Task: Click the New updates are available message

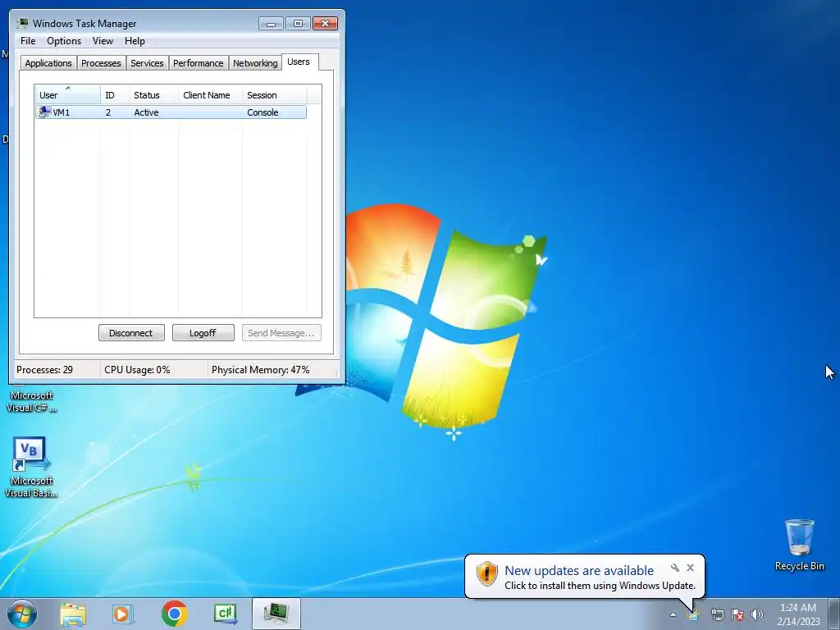Action: (579, 571)
